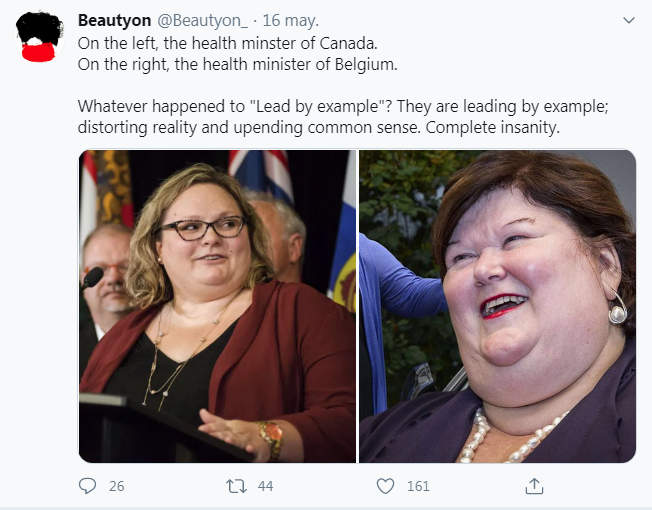The image size is (652, 510).
Task: Click the line mentioning health minister of Belgium
Action: click(x=237, y=64)
